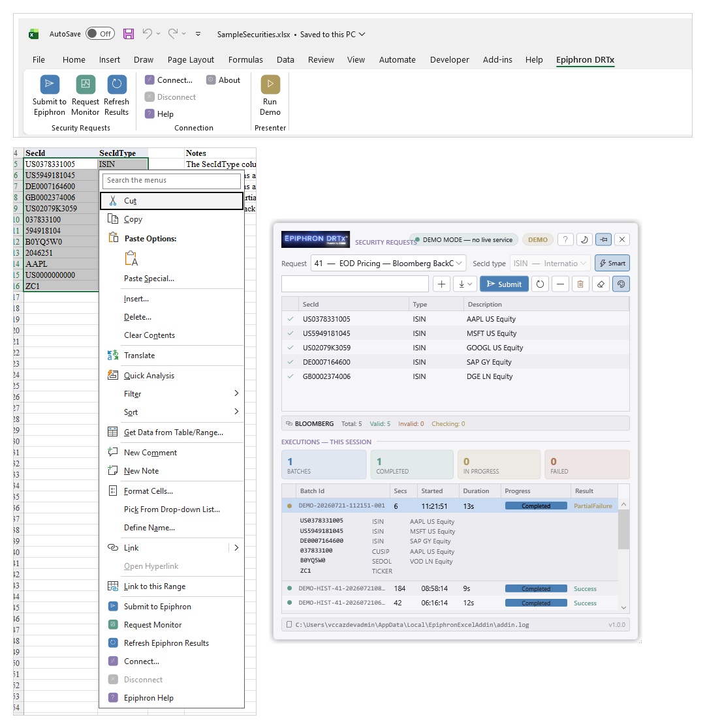Select Format Cells... in the context menu
705x728 pixels.
point(172,491)
